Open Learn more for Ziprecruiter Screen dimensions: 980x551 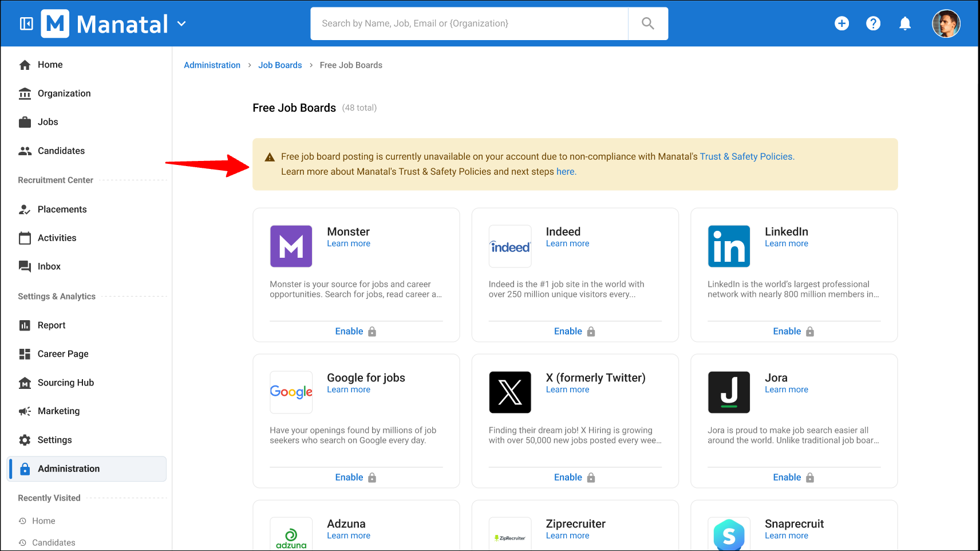pos(567,536)
